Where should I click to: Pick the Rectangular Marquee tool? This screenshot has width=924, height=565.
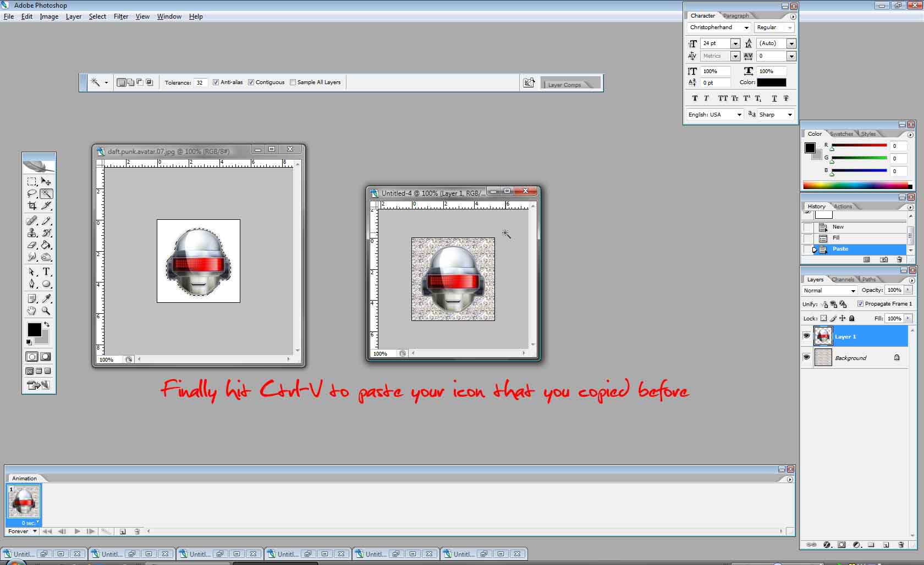tap(32, 181)
